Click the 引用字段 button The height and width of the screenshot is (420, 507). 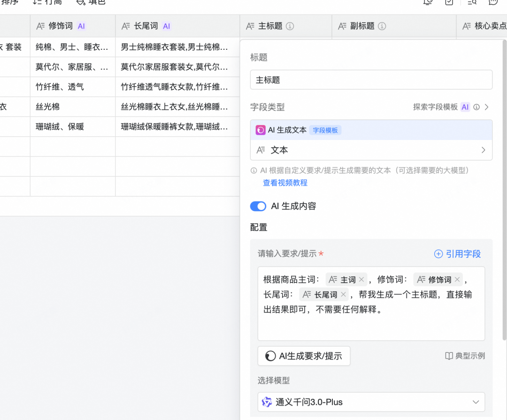click(x=457, y=254)
